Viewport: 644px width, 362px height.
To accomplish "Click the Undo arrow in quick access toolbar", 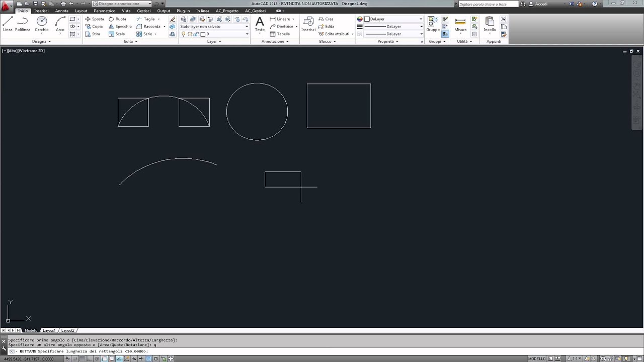I will (x=71, y=4).
